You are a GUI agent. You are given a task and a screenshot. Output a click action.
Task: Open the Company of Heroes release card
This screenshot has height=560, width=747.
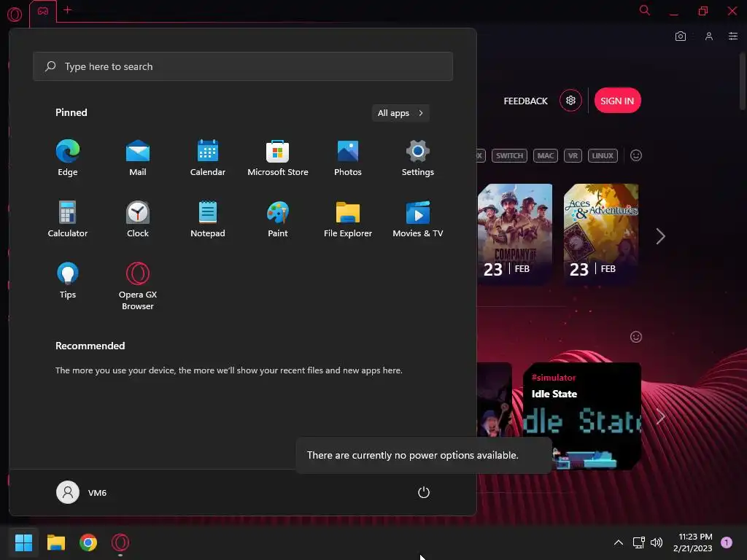(515, 234)
